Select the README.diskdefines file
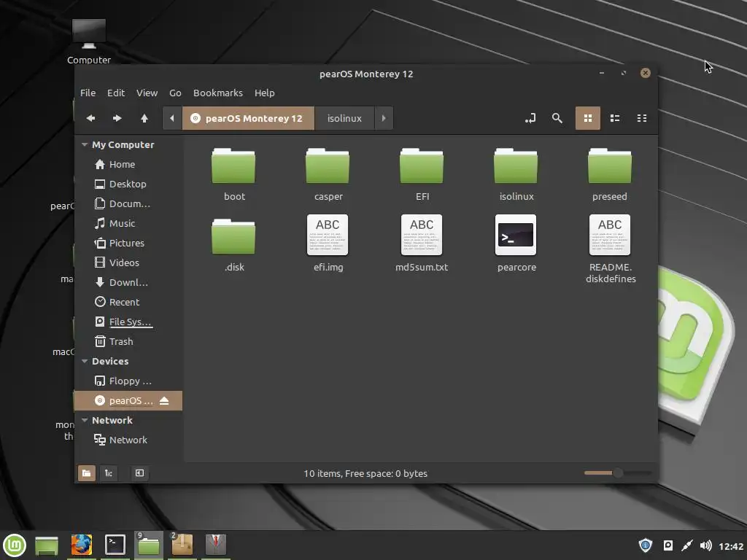 point(611,249)
